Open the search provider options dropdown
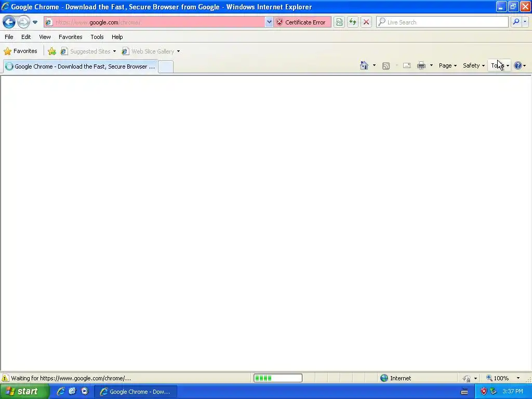 525,22
